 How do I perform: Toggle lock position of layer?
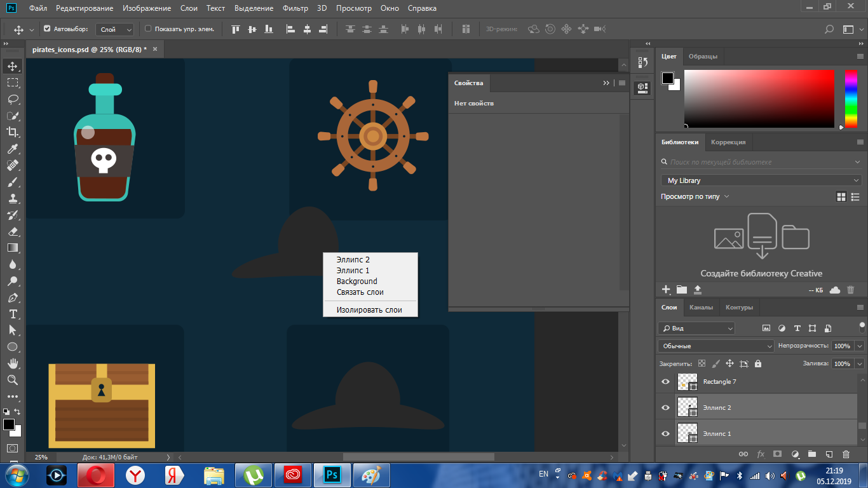coord(729,363)
